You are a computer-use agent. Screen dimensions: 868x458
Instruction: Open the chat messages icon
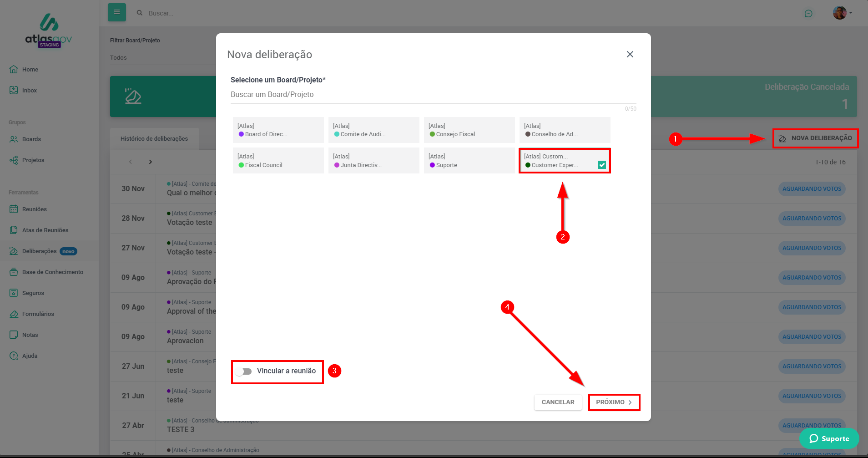coord(808,13)
